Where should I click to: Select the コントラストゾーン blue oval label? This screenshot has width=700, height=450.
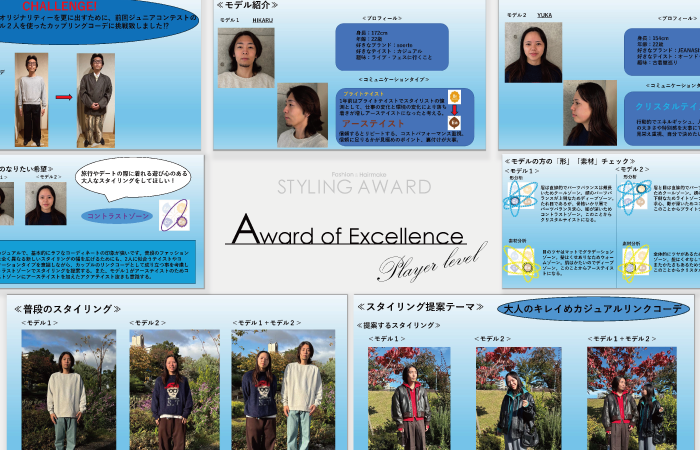(x=116, y=215)
